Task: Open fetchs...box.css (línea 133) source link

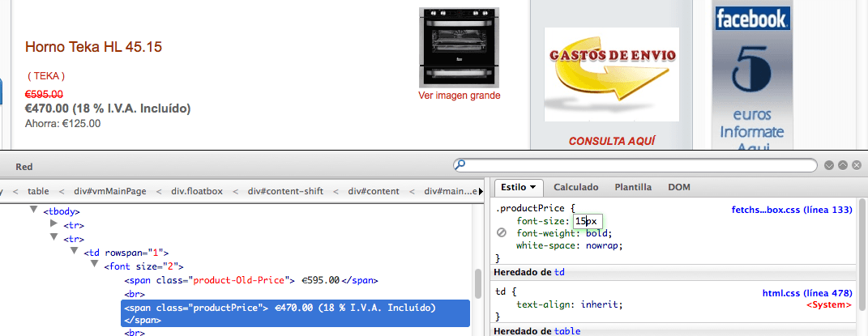Action: click(x=792, y=210)
